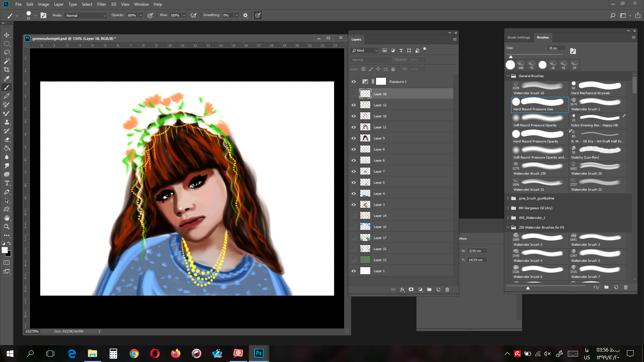Select the Eyedropper tool
Image resolution: width=644 pixels, height=362 pixels.
pyautogui.click(x=7, y=78)
